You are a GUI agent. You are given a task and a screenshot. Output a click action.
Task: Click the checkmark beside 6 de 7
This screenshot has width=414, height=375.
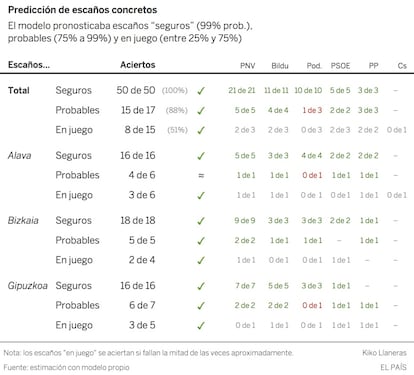(201, 306)
